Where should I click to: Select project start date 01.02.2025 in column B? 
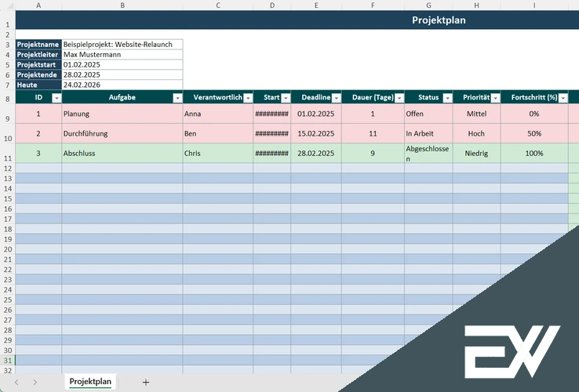pyautogui.click(x=122, y=64)
